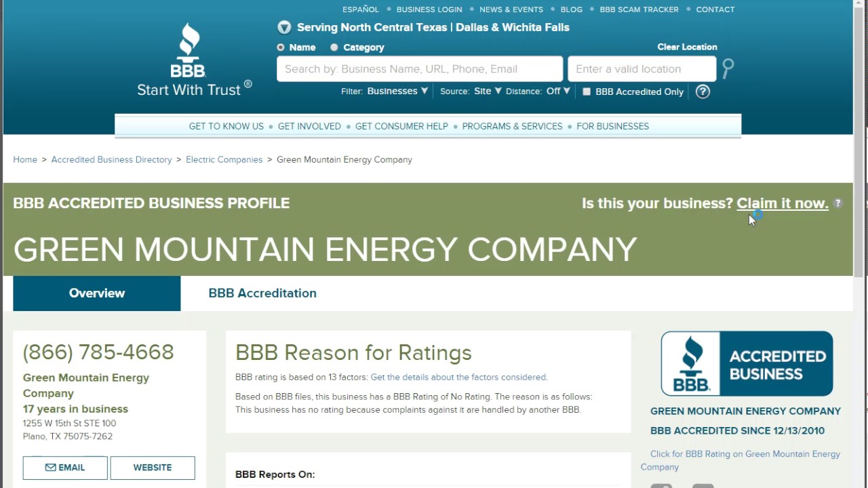Open the Get Involved menu

point(309,126)
